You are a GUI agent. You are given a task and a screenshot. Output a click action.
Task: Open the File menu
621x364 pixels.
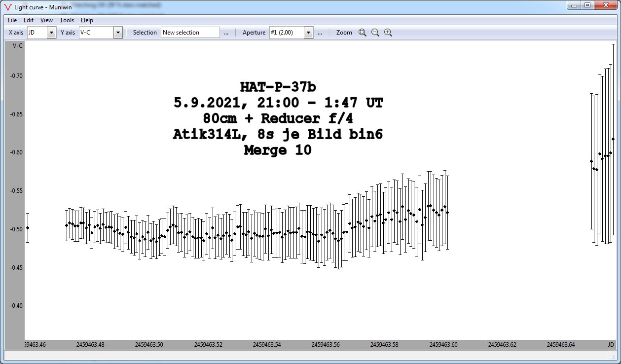12,20
